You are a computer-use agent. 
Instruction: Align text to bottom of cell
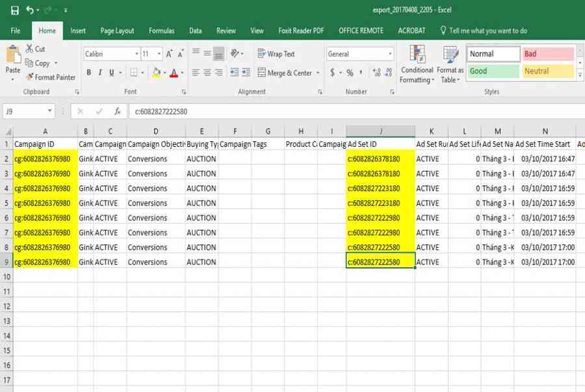click(x=218, y=53)
